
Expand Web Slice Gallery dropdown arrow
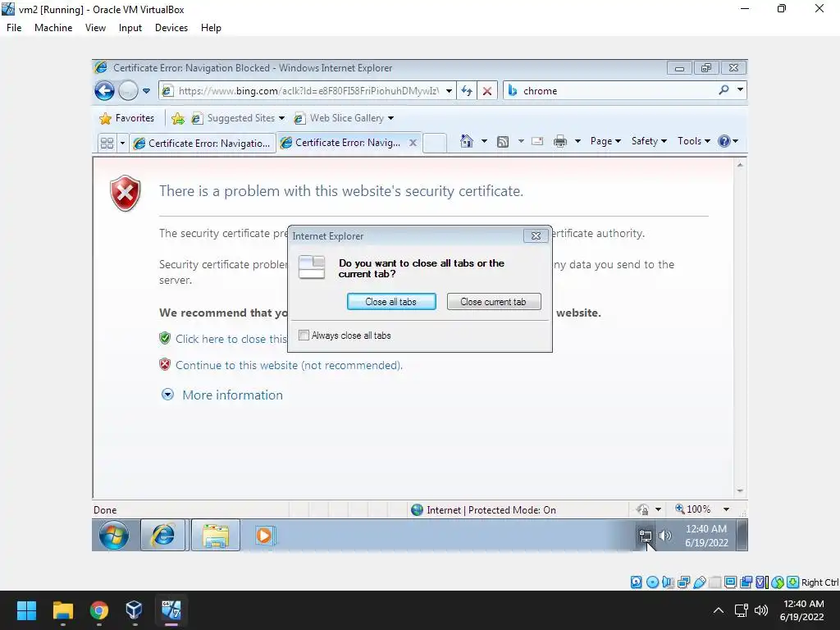click(390, 118)
